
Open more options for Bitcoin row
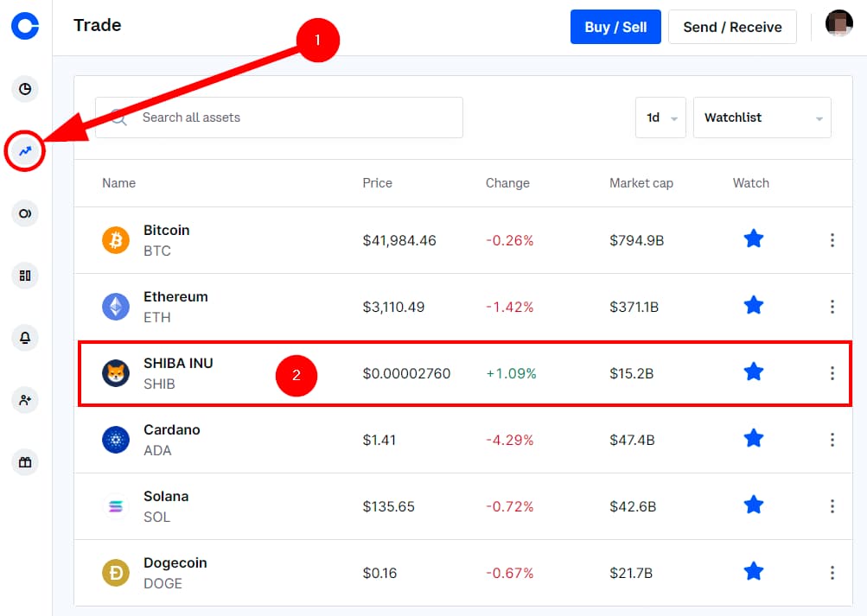coord(832,240)
